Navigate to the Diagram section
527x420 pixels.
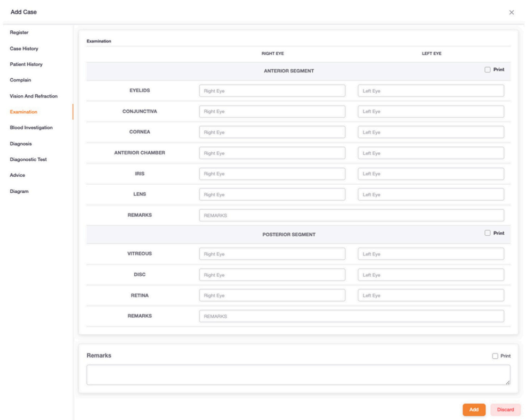coord(19,192)
